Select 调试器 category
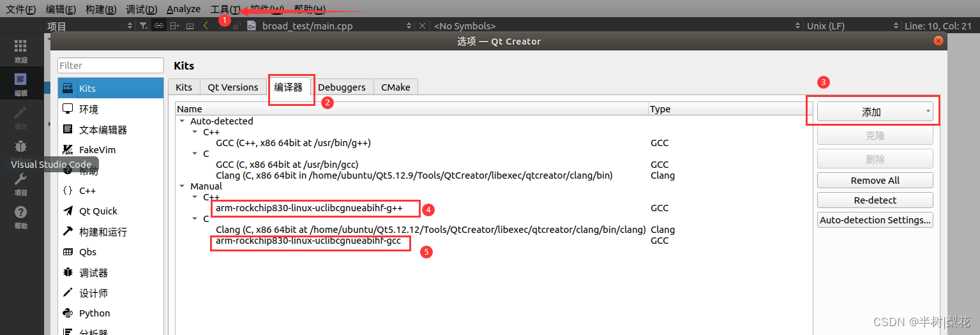This screenshot has height=335, width=980. [x=110, y=272]
